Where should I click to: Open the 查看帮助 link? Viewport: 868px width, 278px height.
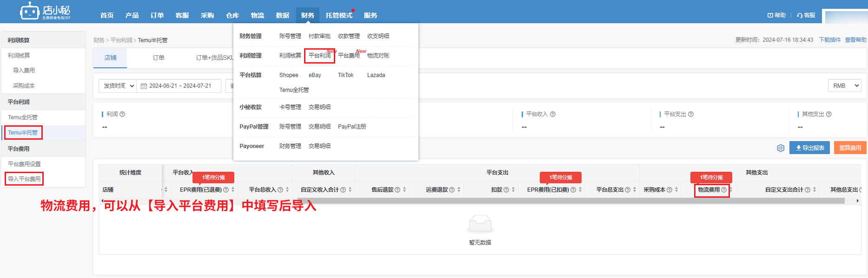pos(855,40)
